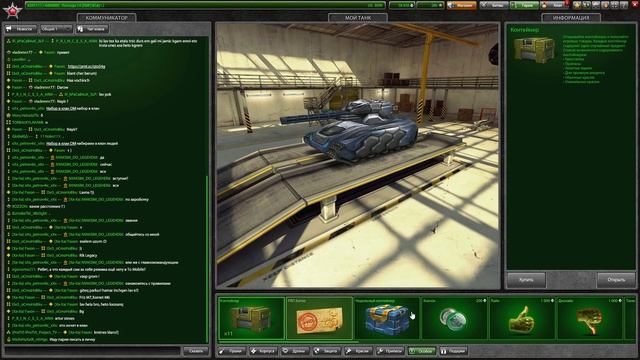Open the Гараж garage section
This screenshot has height=360, width=640.
click(524, 5)
